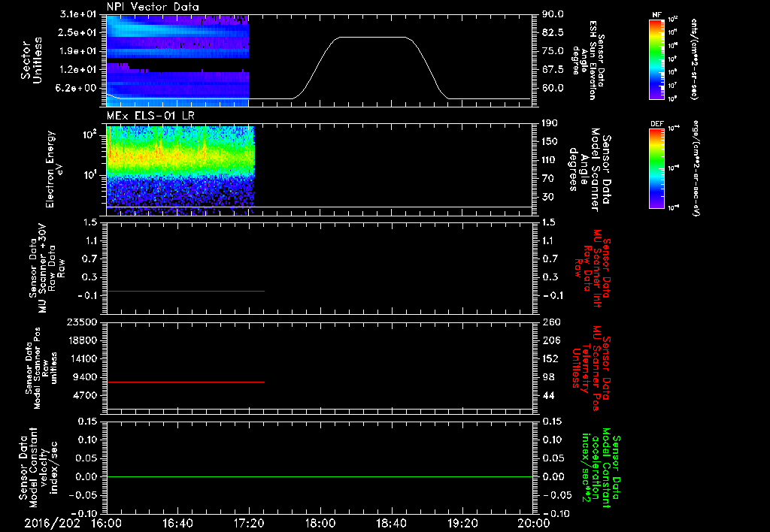This screenshot has height=532, width=770.
Task: Click the 10¹² value on the NF scale
Action: 673,20
